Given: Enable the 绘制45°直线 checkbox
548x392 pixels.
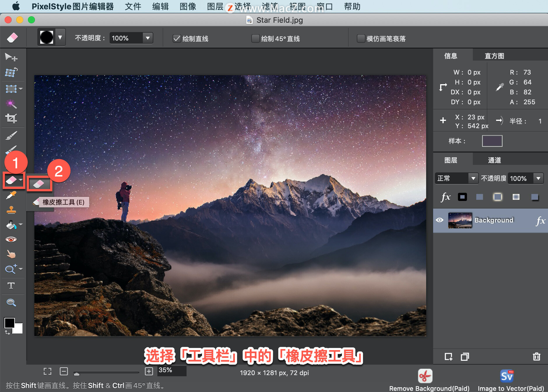Looking at the screenshot, I should point(255,38).
